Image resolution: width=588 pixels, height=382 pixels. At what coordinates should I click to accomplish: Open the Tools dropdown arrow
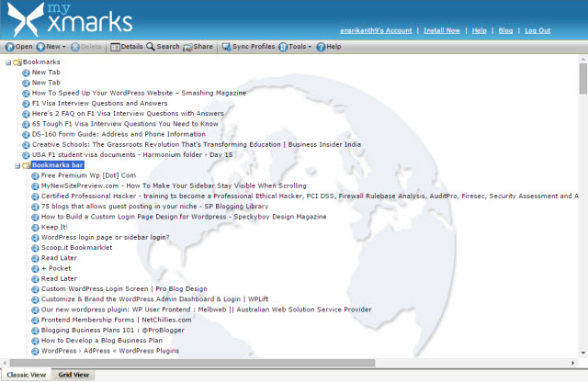coord(310,47)
